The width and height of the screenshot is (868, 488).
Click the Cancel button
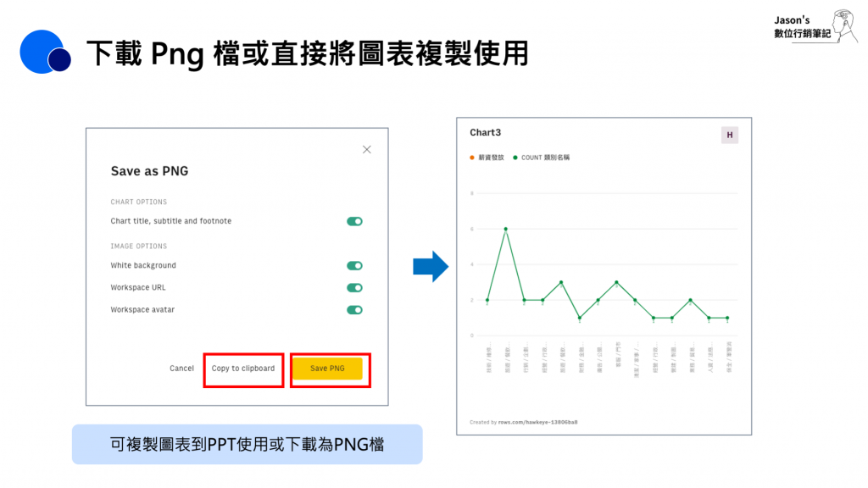[181, 369]
